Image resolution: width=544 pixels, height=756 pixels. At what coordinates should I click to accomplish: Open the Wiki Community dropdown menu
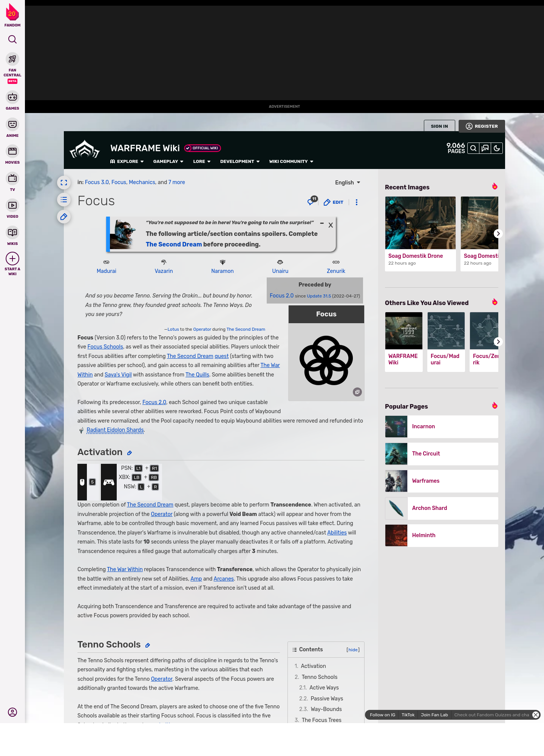point(291,161)
